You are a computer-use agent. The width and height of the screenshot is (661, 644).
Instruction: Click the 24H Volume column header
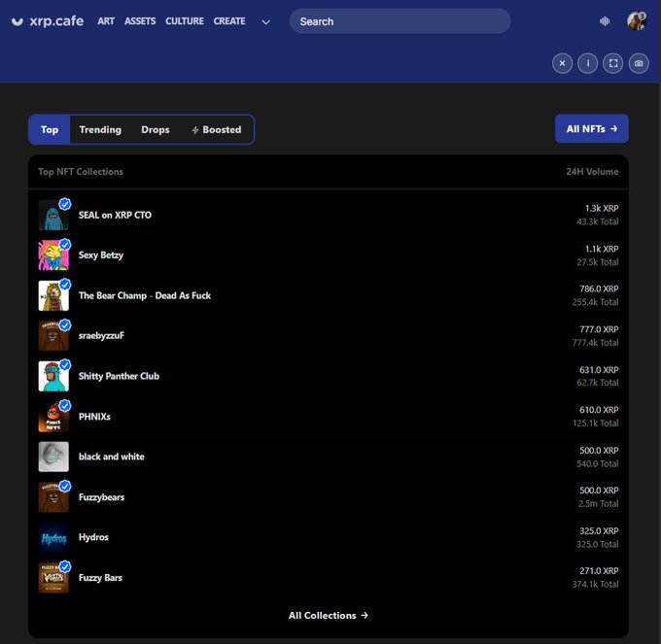[592, 172]
